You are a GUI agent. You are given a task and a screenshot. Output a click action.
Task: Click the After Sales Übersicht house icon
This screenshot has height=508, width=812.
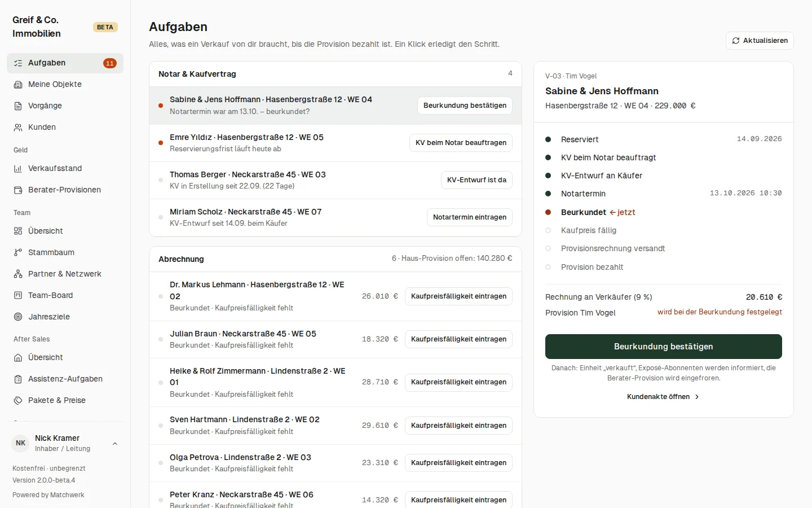pyautogui.click(x=18, y=358)
